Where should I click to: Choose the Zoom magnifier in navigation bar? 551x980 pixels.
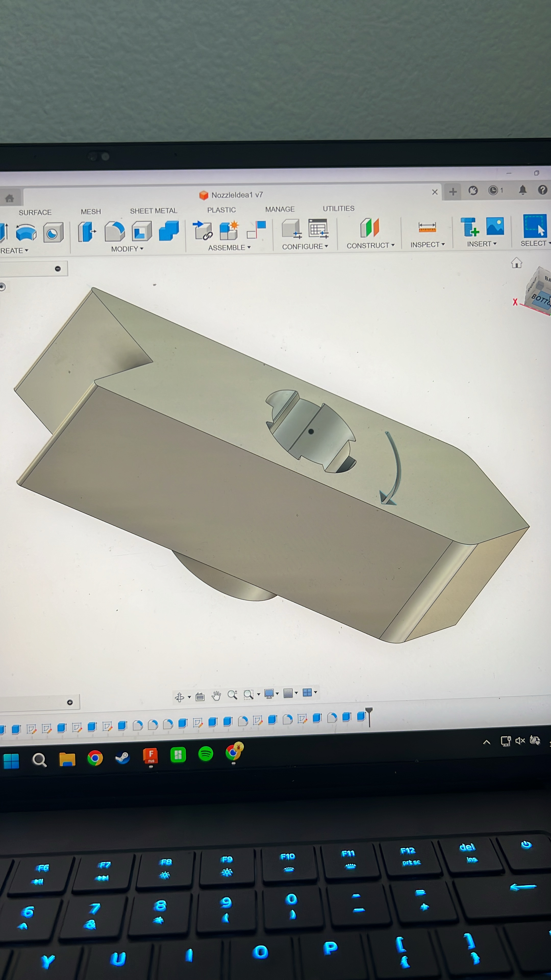(x=232, y=695)
